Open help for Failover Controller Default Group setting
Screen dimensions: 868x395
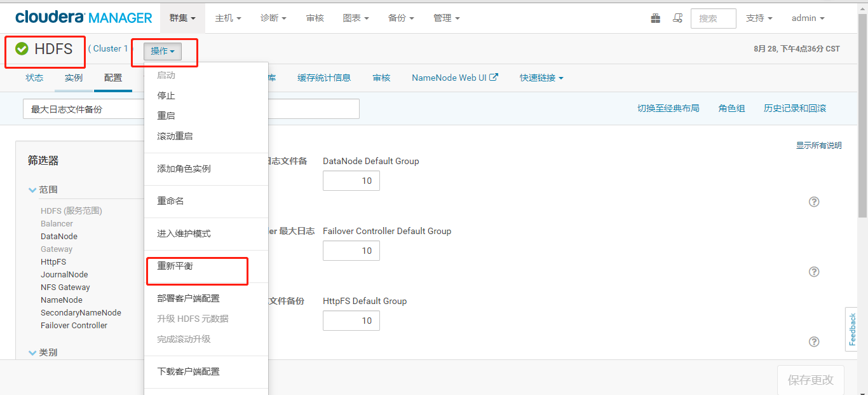pos(814,272)
